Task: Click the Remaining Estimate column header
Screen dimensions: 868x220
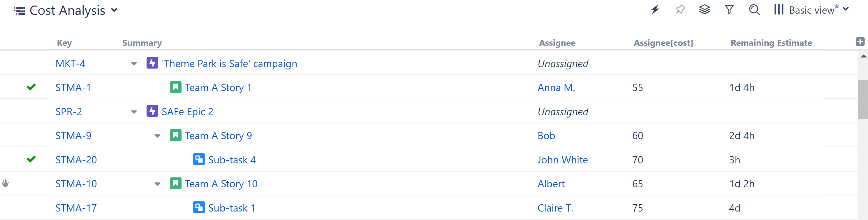Action: 771,43
